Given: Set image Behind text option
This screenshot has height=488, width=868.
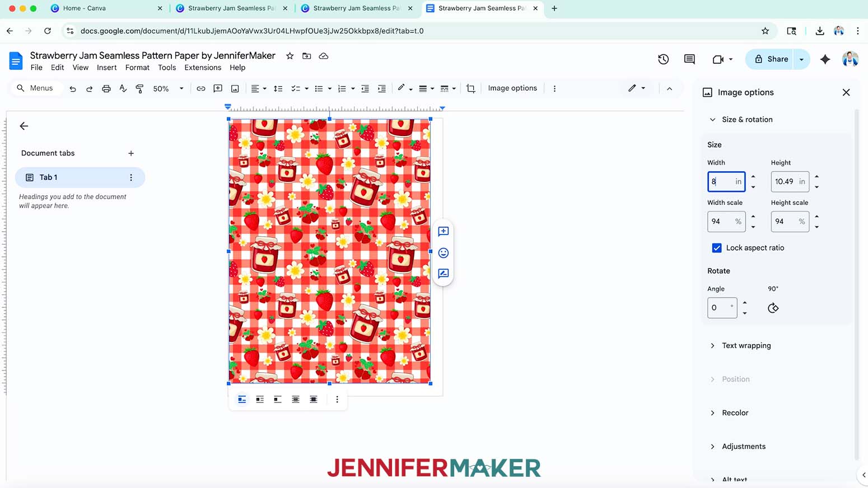Looking at the screenshot, I should coord(296,400).
